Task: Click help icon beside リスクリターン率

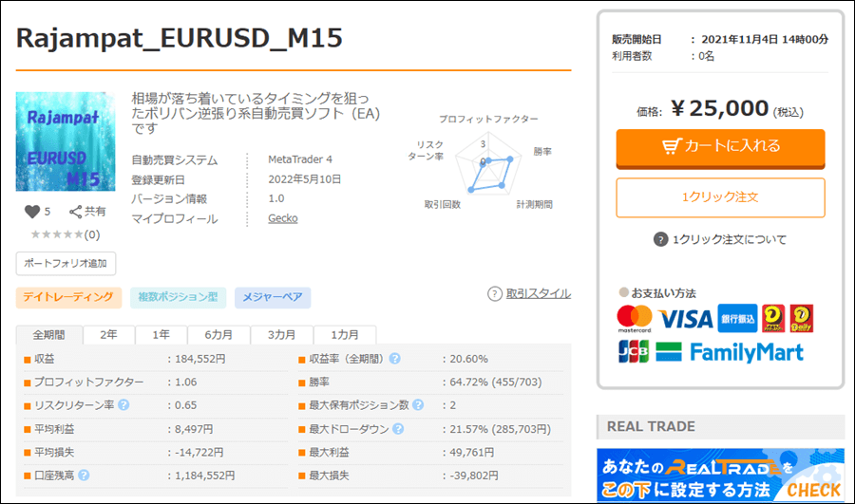Action: point(123,405)
